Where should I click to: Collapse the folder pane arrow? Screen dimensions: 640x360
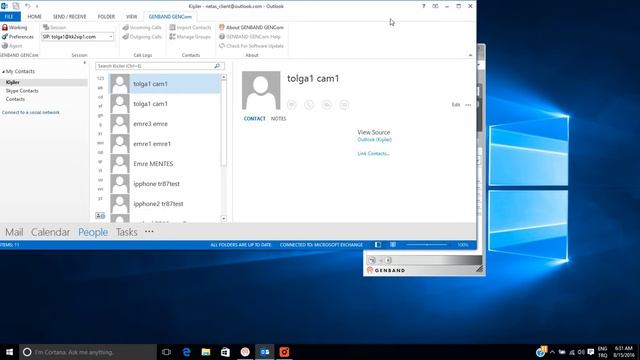[x=84, y=63]
